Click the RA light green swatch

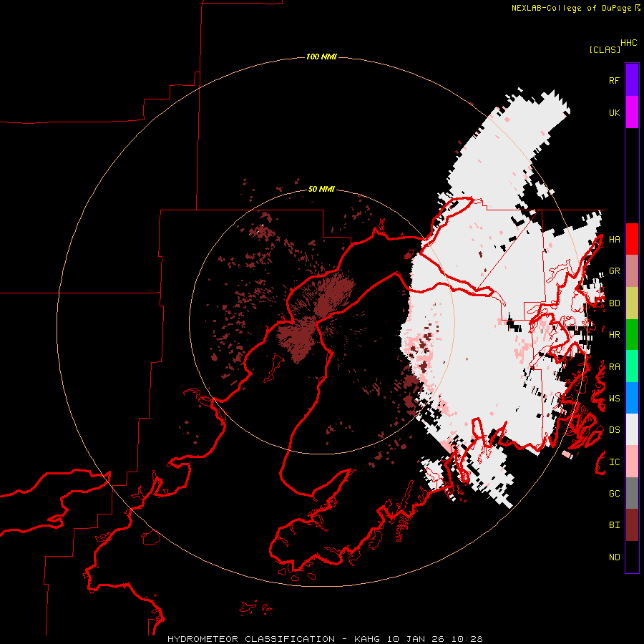(632, 366)
